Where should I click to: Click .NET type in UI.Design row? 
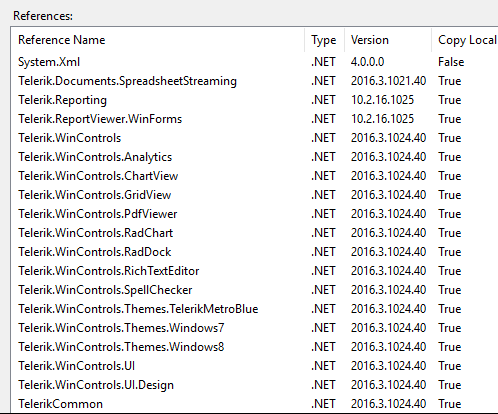323,385
